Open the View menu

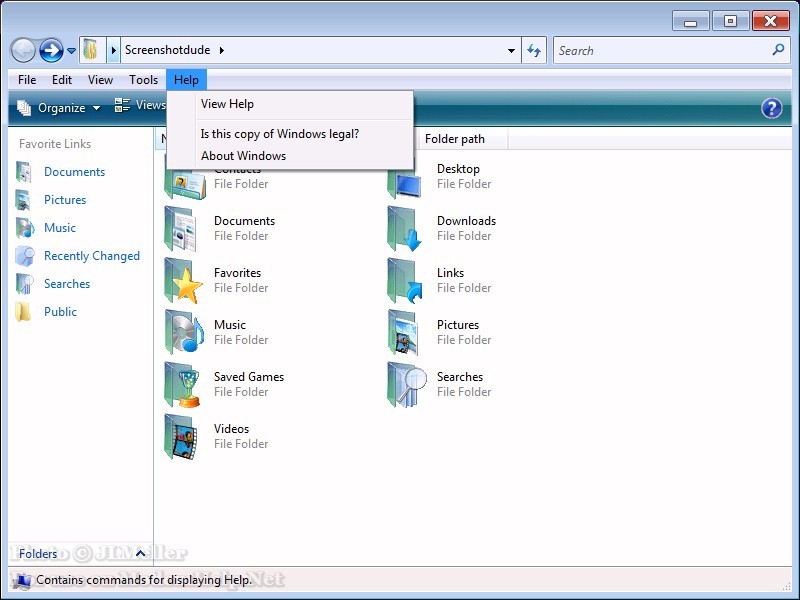coord(100,80)
